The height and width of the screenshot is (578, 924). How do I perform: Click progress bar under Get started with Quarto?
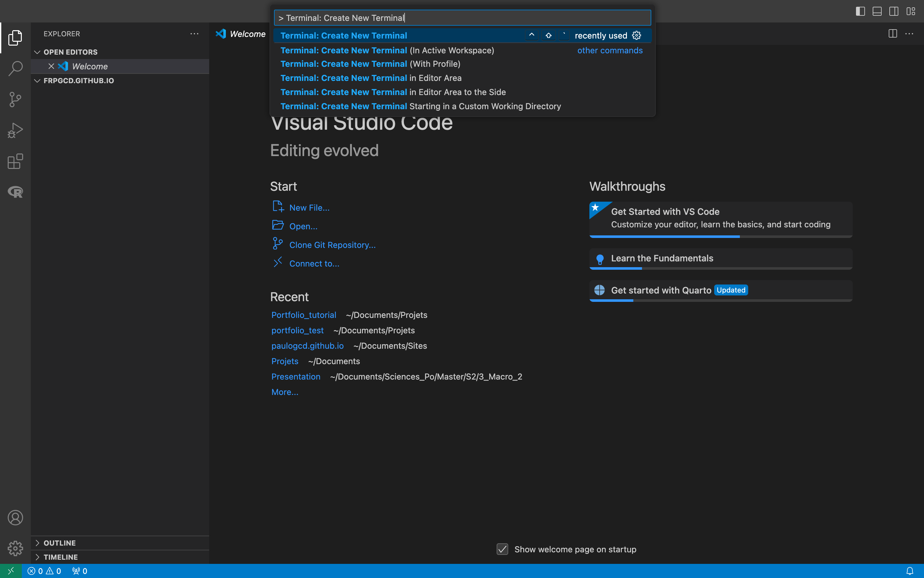(721, 301)
